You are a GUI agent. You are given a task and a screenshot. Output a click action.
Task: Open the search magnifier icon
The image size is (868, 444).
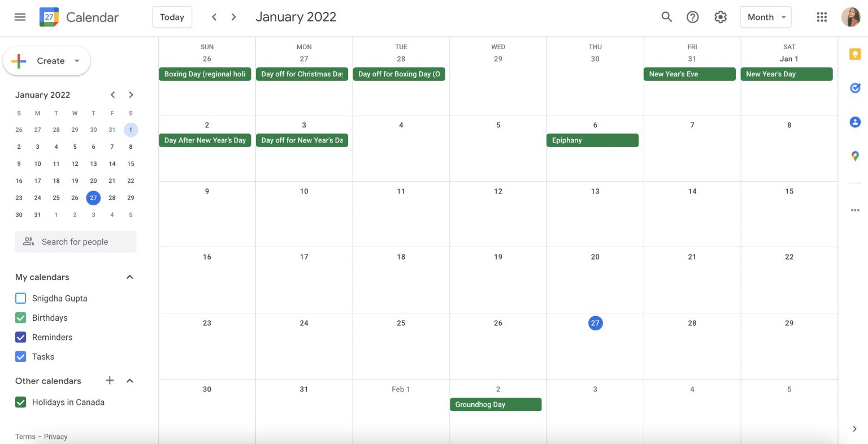667,17
